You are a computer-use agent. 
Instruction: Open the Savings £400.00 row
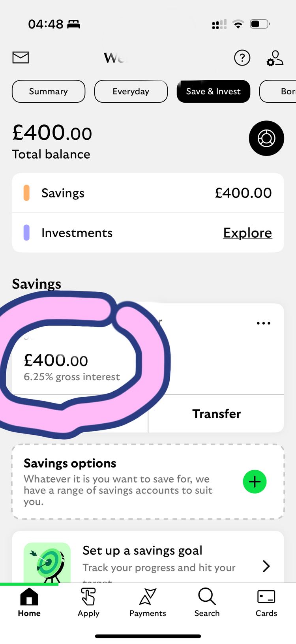pos(148,193)
